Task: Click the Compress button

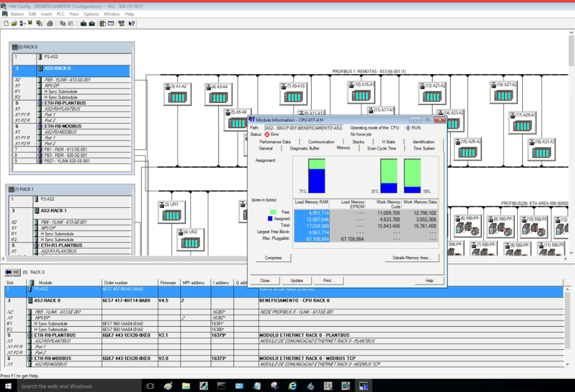Action: (x=273, y=258)
